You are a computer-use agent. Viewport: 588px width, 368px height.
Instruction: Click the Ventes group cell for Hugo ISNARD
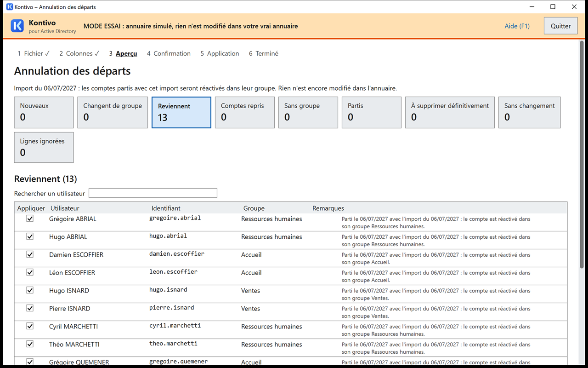250,291
